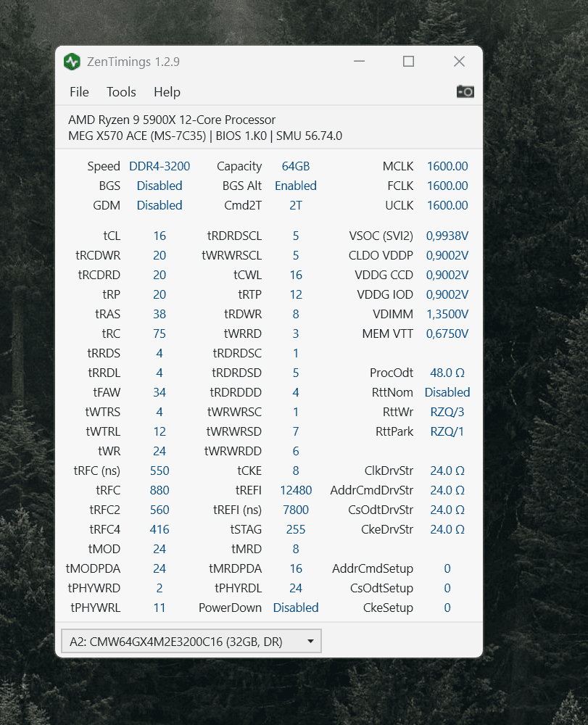Screen dimensions: 588x725
Task: Minimize the ZenTimings window
Action: 359,62
